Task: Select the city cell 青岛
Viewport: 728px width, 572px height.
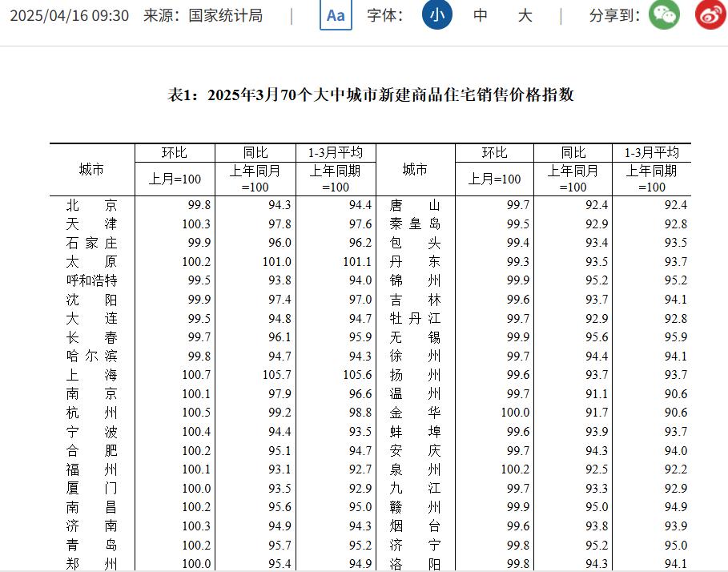Action: point(91,545)
